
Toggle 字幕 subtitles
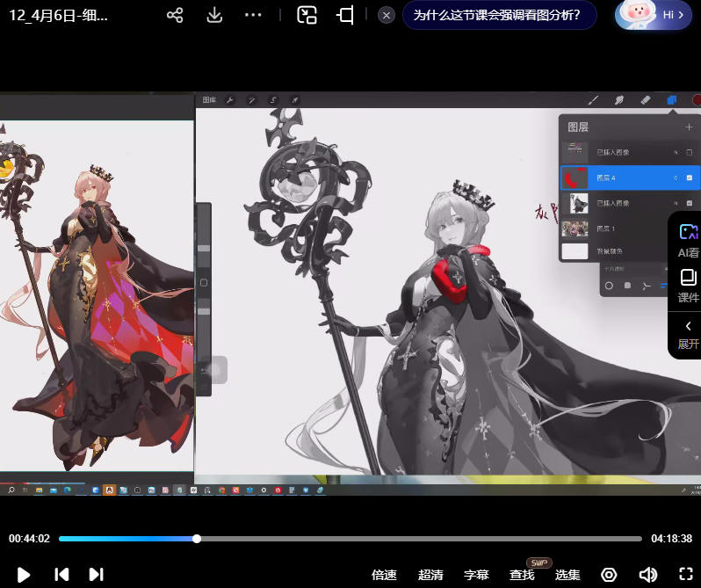[476, 575]
